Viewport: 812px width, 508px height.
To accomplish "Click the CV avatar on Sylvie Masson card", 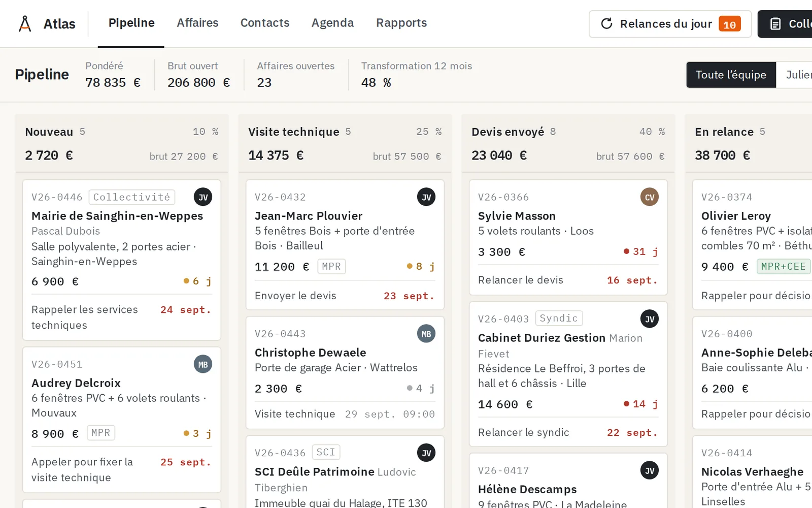I will (x=650, y=197).
